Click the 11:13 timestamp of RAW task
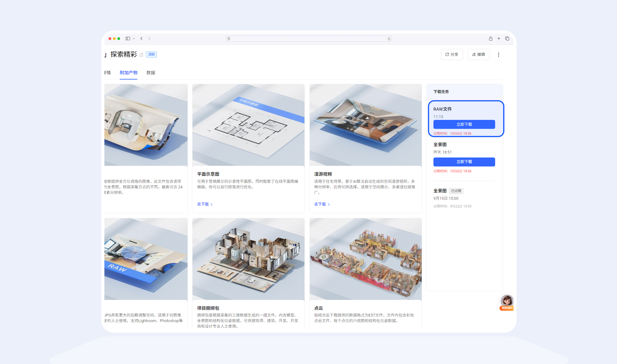 438,117
